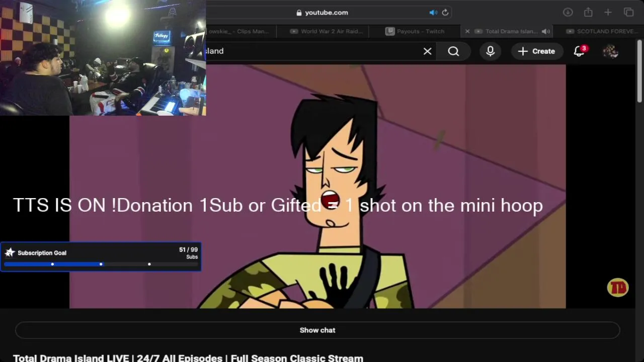Switch to the Clips Manager tab
Viewport: 644px width, 362px height.
242,31
